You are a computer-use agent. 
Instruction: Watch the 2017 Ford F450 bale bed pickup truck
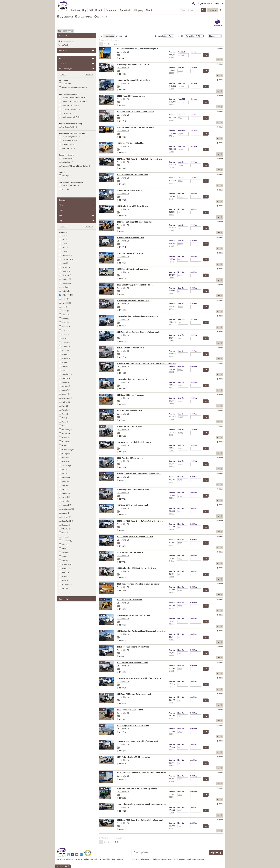pyautogui.click(x=220, y=158)
